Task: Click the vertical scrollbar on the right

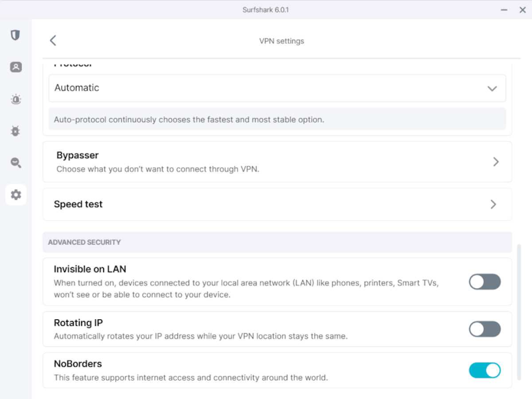Action: click(x=519, y=312)
